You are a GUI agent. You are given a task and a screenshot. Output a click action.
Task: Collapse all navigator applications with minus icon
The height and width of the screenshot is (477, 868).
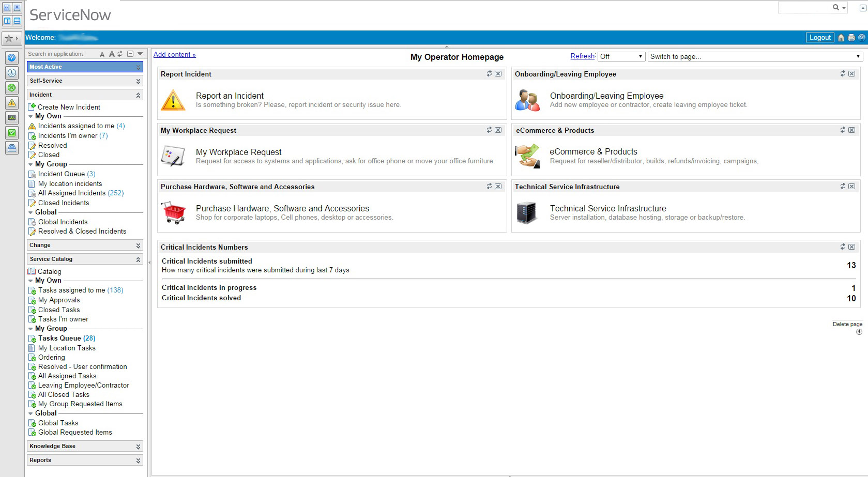point(130,54)
